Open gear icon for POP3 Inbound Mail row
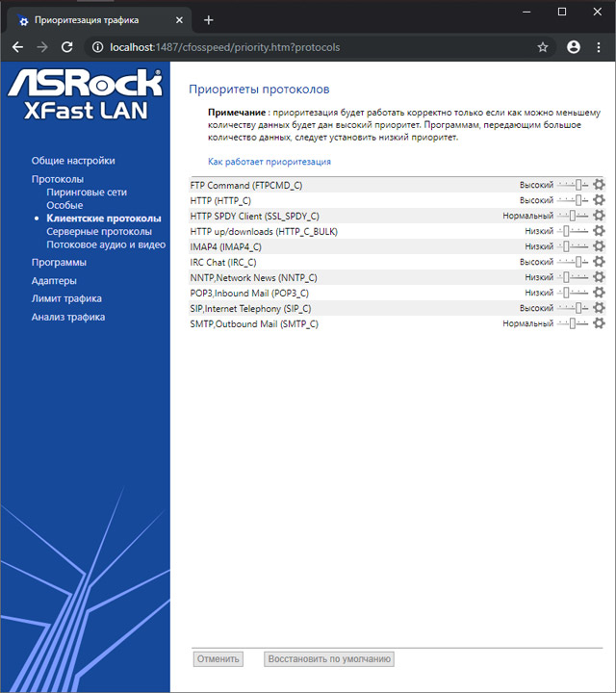 coord(599,293)
